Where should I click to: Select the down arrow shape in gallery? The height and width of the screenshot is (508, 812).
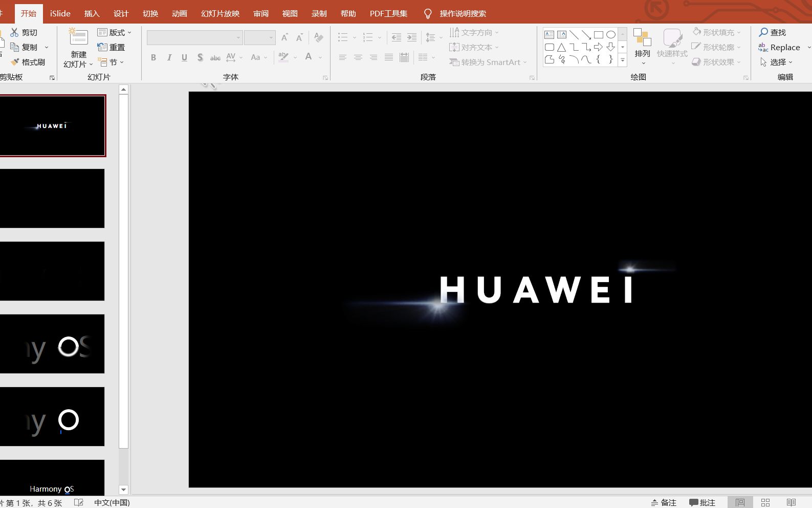click(610, 47)
